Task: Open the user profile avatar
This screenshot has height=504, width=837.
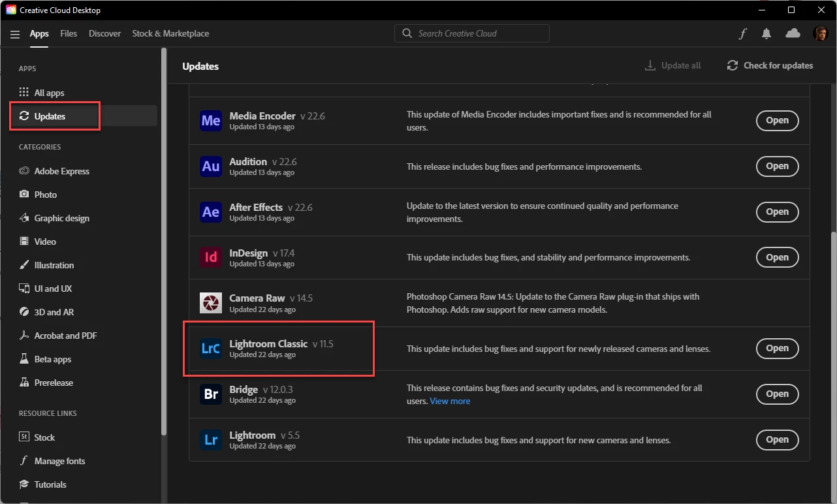Action: click(821, 33)
